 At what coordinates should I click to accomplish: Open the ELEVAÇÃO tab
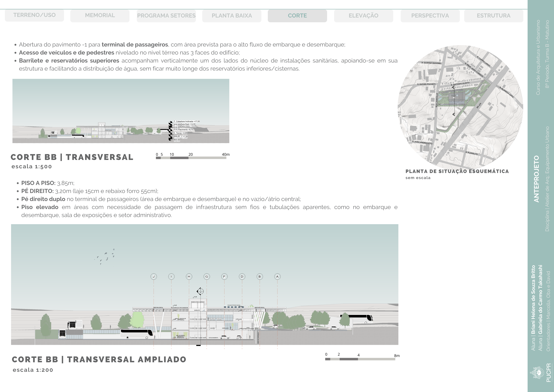coord(363,16)
